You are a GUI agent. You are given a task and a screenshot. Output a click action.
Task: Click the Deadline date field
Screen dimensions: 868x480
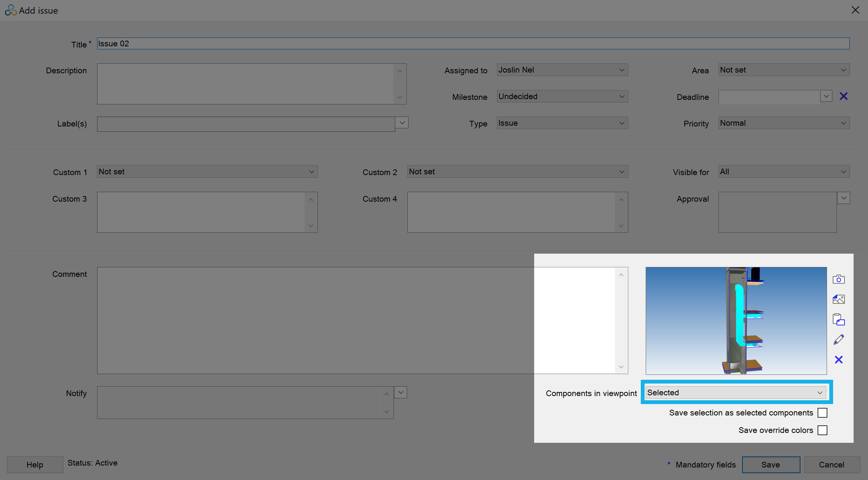pos(769,96)
